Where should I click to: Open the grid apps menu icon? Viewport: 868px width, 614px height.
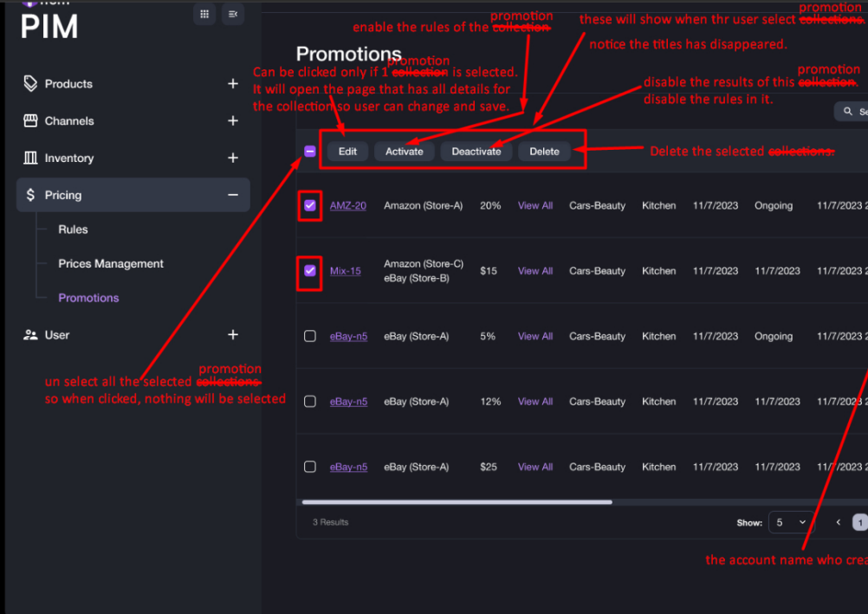204,14
